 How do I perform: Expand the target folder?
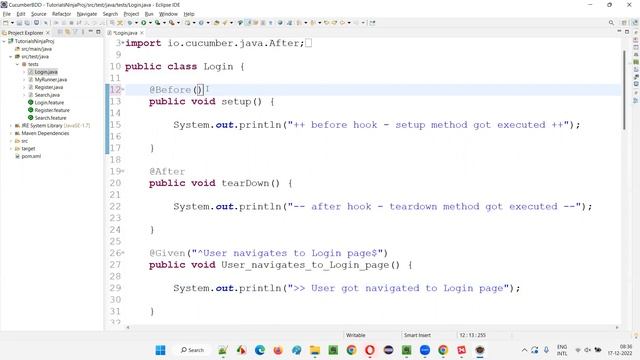click(11, 149)
